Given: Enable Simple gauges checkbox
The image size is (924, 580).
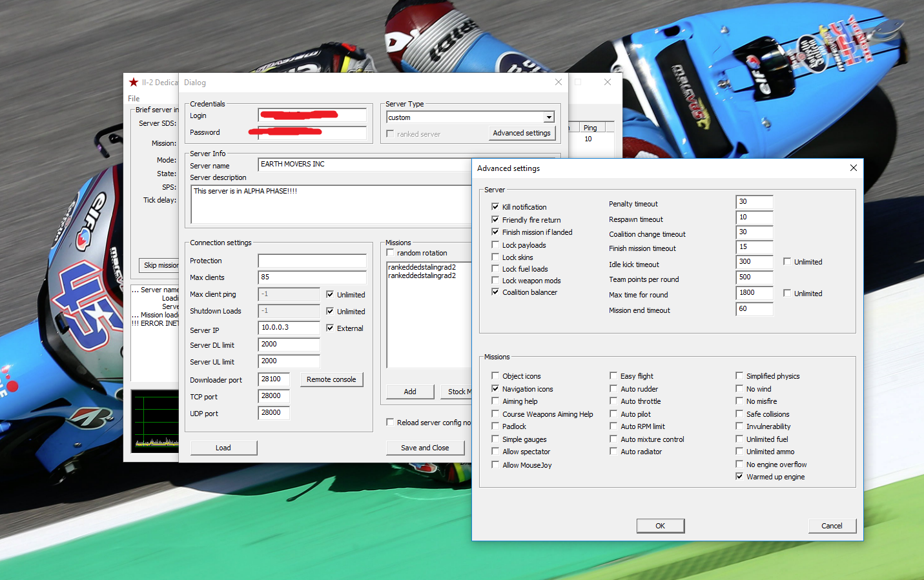Looking at the screenshot, I should click(495, 439).
